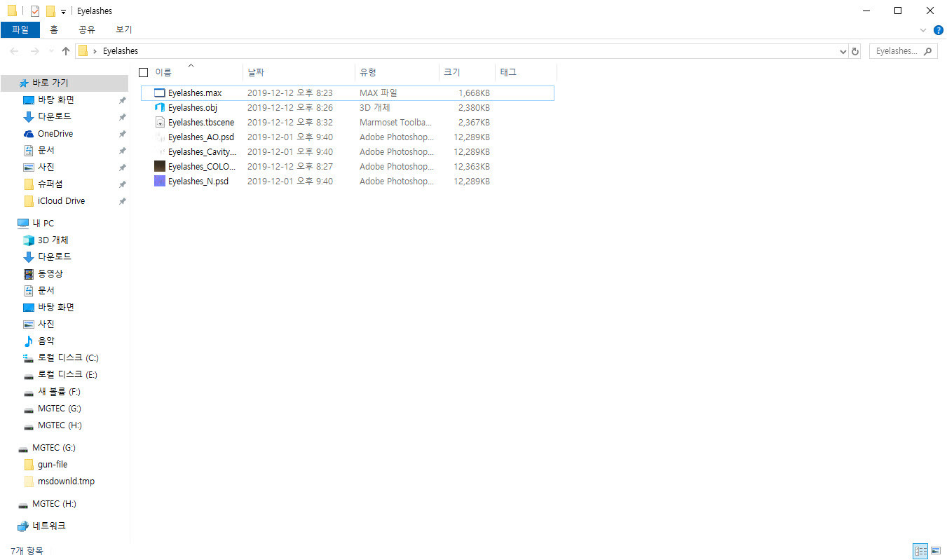Switch to large icons view layout

click(x=936, y=551)
